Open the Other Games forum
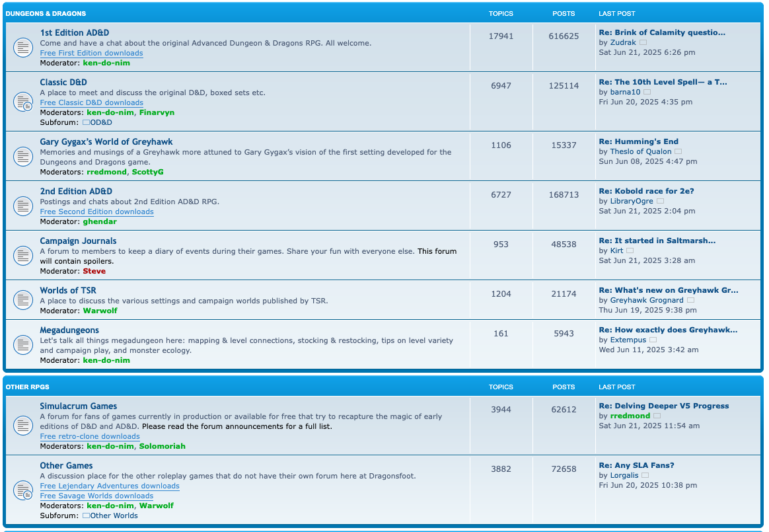 point(66,466)
